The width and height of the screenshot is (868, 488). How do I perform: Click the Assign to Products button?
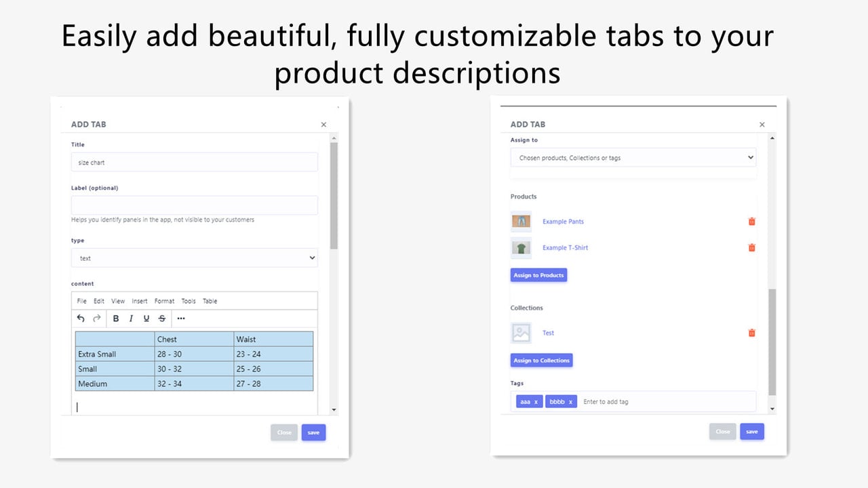tap(538, 275)
